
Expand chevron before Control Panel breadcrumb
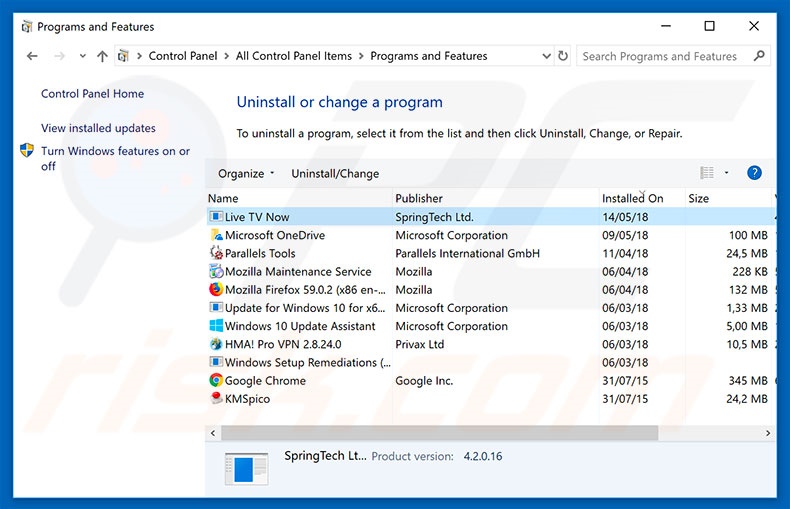tap(140, 56)
